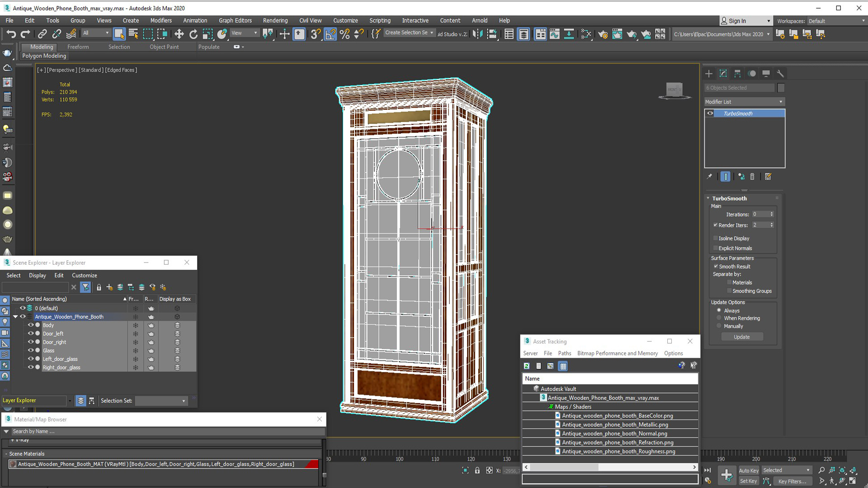The width and height of the screenshot is (868, 488).
Task: Click the Search by Name field
Action: [167, 432]
